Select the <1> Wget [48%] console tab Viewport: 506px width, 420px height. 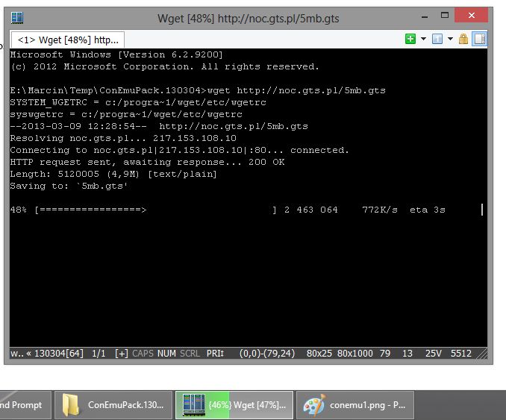tap(68, 40)
